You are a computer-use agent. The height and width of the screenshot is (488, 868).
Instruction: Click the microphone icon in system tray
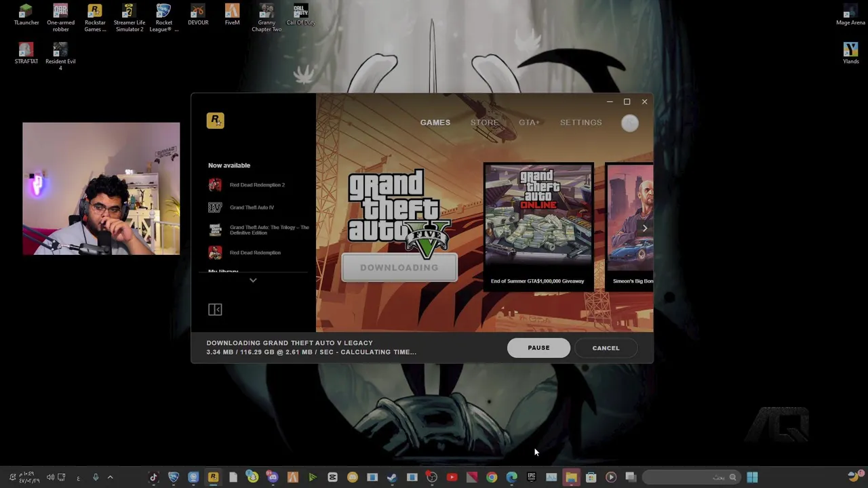(x=96, y=477)
